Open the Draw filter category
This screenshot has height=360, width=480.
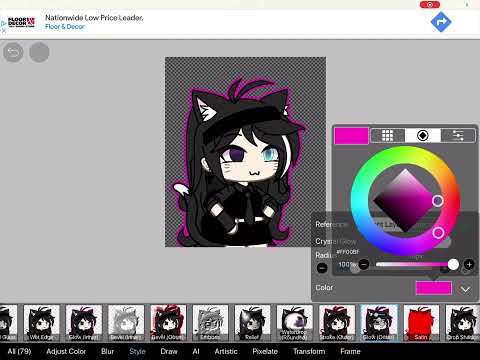[x=169, y=351]
